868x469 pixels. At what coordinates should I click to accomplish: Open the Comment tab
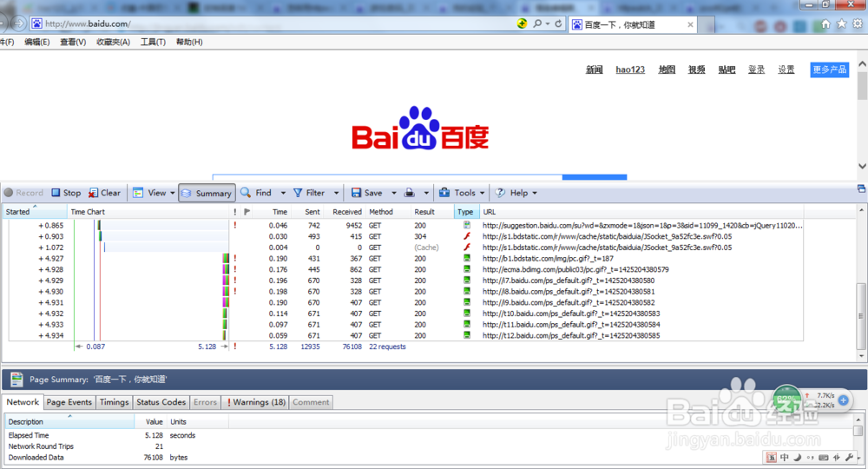(x=311, y=402)
